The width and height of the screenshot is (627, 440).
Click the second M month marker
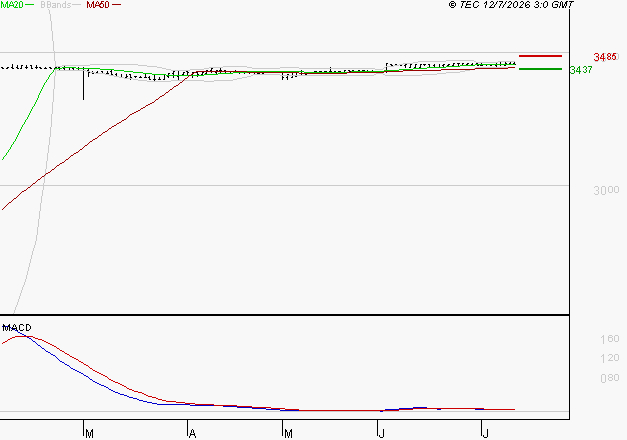(288, 434)
